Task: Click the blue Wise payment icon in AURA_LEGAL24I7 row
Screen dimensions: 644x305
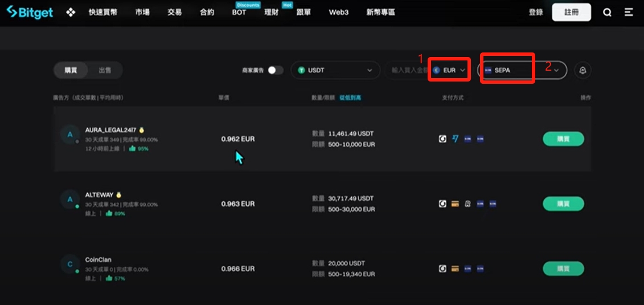Action: coord(454,139)
